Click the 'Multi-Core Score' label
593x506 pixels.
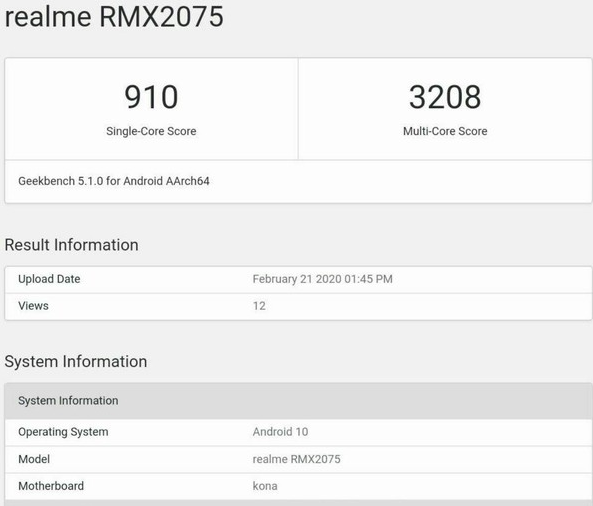445,131
